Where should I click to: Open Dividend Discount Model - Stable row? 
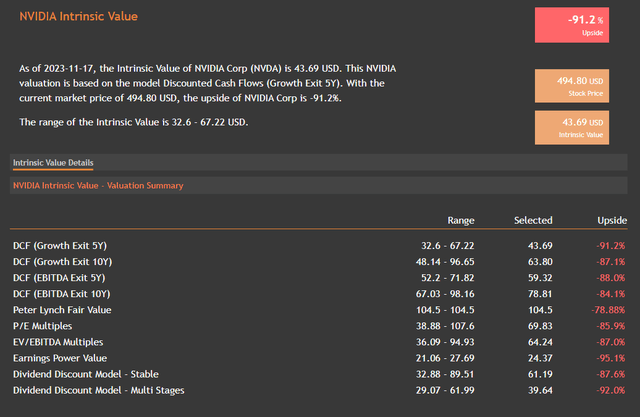86,374
